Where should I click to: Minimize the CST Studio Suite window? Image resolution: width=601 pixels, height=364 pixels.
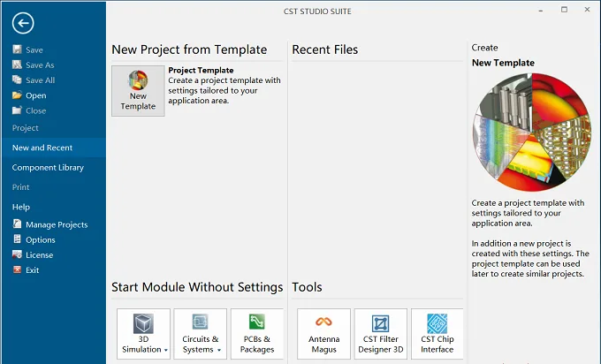[x=541, y=11]
